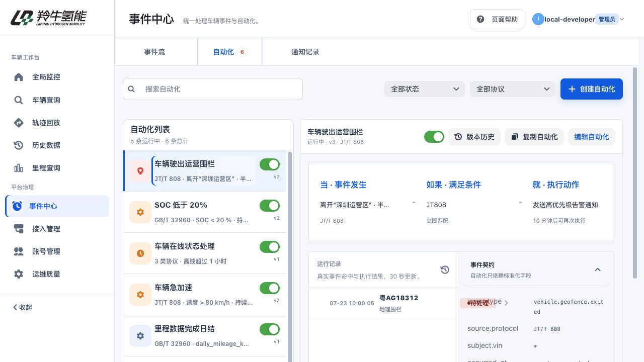Image resolution: width=644 pixels, height=362 pixels.
Task: Click the 复制自动化 copy icon
Action: [515, 137]
